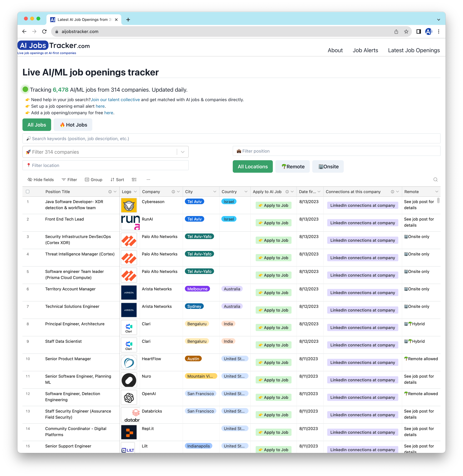Open the Group option
The height and width of the screenshot is (476, 463).
pos(93,179)
